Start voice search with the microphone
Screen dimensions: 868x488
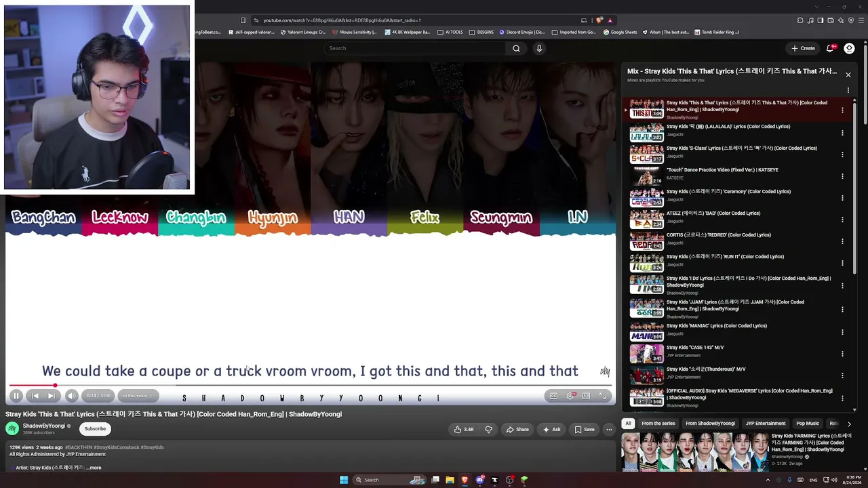tap(539, 48)
